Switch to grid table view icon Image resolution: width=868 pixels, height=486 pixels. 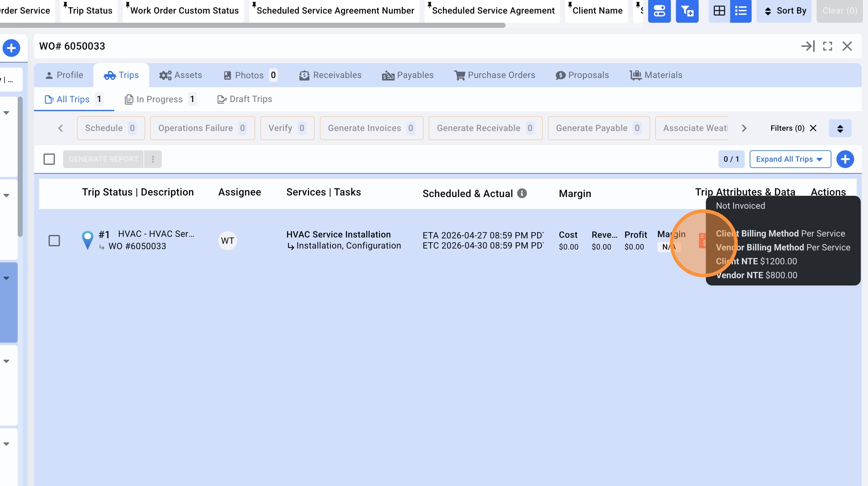tap(719, 11)
